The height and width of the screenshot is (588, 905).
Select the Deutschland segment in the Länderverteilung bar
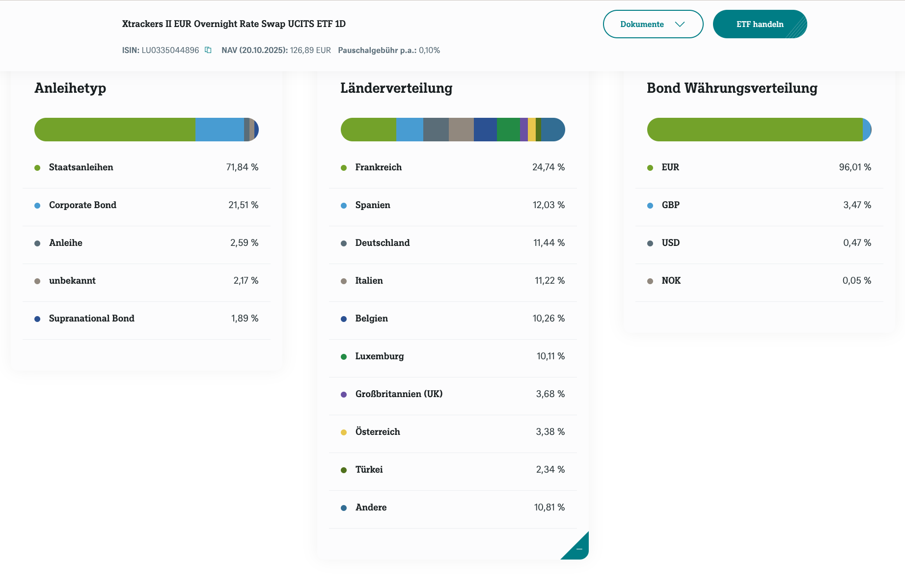coord(436,130)
